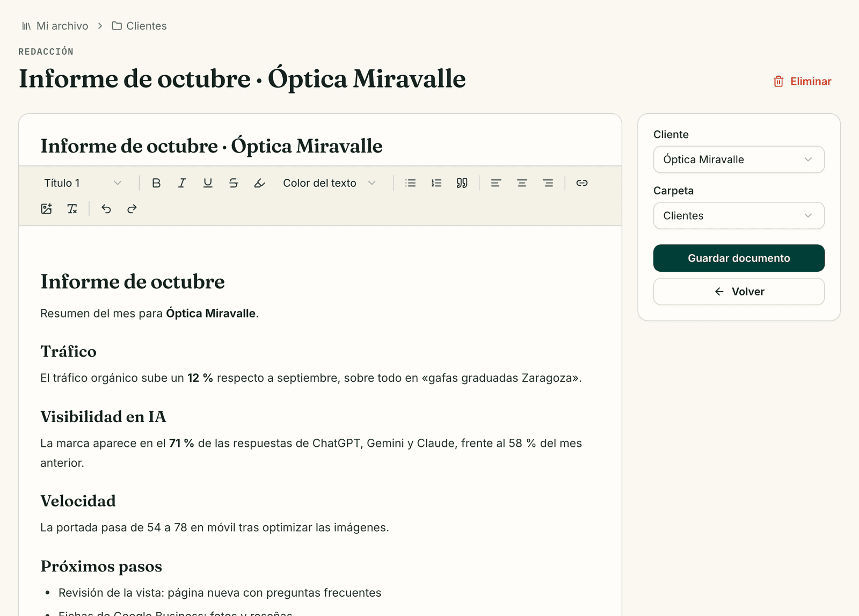The height and width of the screenshot is (616, 859).
Task: Clear text formatting
Action: click(72, 209)
